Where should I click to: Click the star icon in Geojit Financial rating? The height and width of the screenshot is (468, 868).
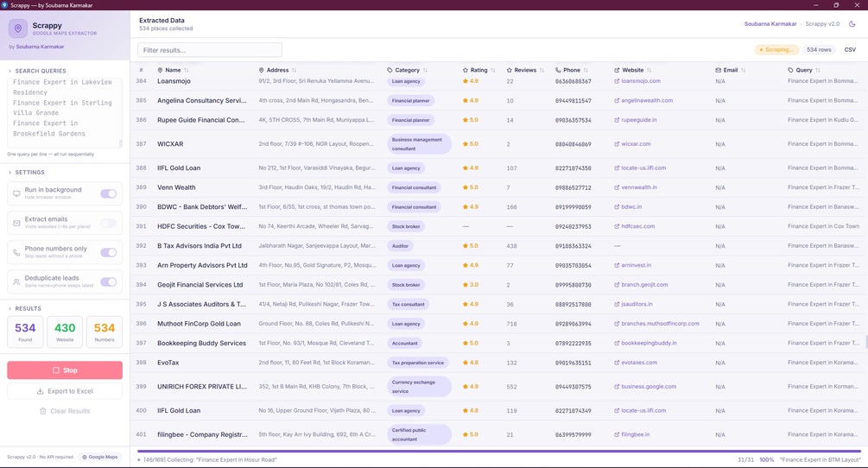pos(465,285)
